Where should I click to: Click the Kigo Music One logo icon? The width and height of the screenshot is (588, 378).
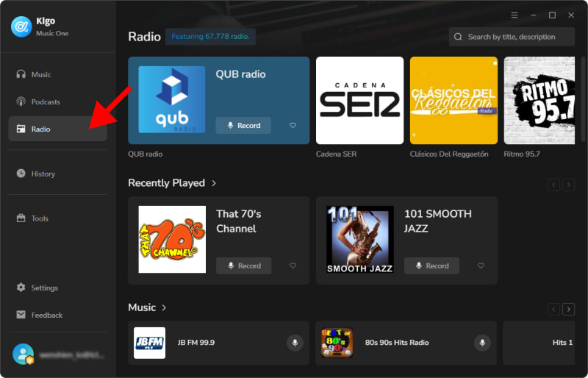21,26
